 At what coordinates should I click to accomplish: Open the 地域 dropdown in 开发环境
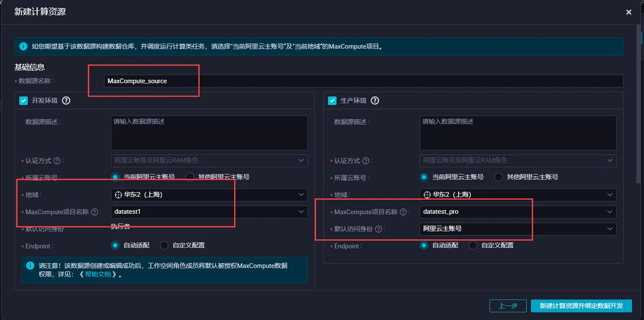(x=209, y=195)
